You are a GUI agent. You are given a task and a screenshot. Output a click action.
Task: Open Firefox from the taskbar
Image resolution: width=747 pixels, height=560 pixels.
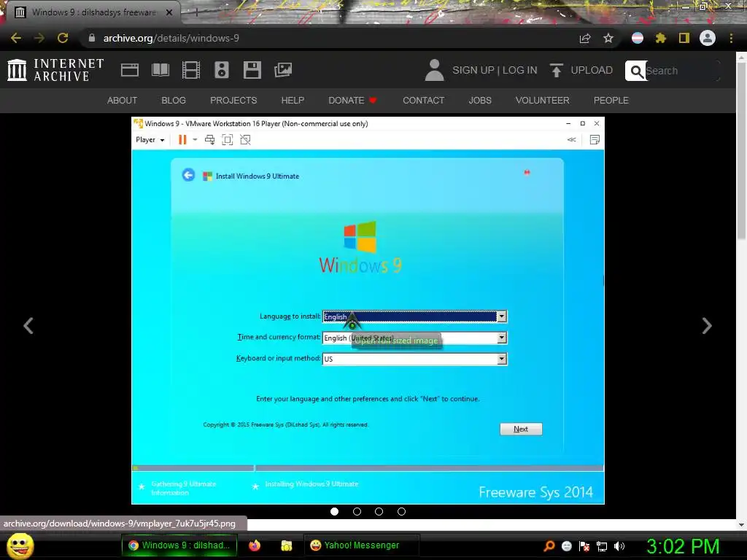pyautogui.click(x=255, y=545)
